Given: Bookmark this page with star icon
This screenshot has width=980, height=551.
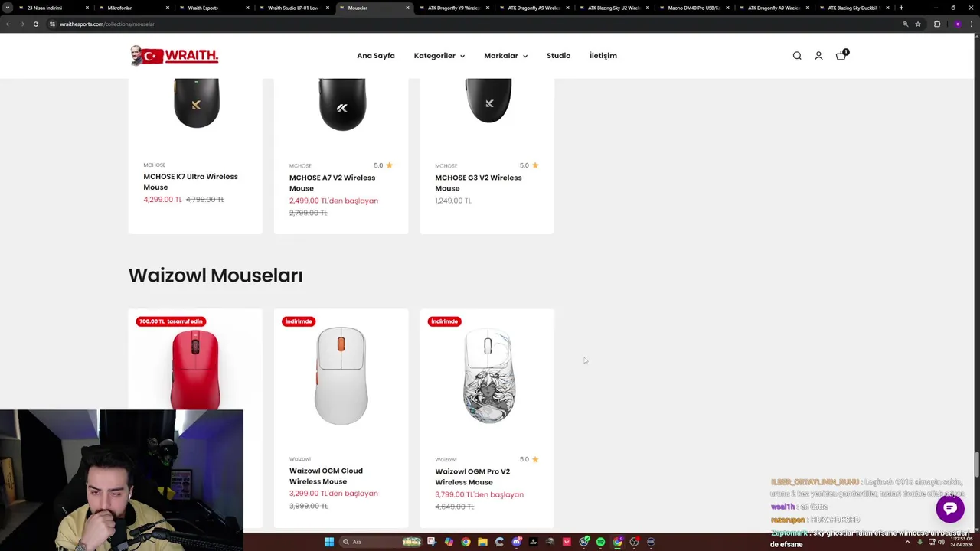Looking at the screenshot, I should (917, 24).
